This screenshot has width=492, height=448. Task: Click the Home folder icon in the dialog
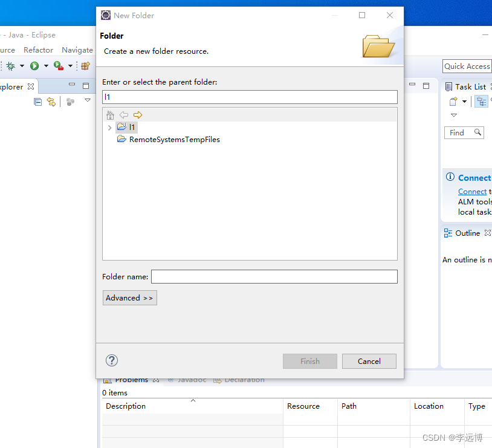(x=110, y=114)
